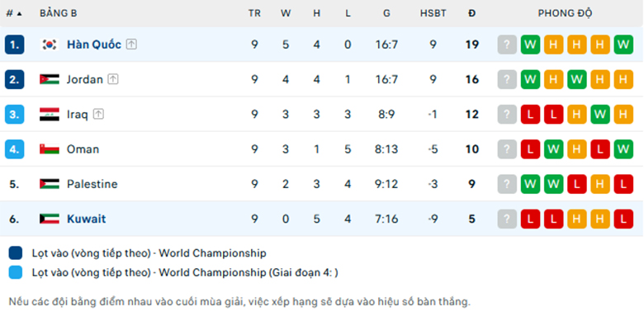Click the South Korea flag icon
The width and height of the screenshot is (644, 311).
pyautogui.click(x=50, y=45)
